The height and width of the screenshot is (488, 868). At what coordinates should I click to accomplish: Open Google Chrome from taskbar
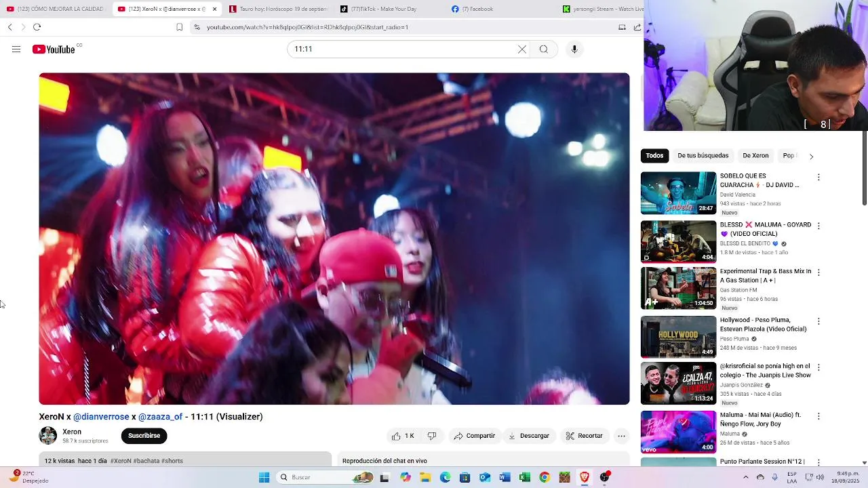(545, 477)
